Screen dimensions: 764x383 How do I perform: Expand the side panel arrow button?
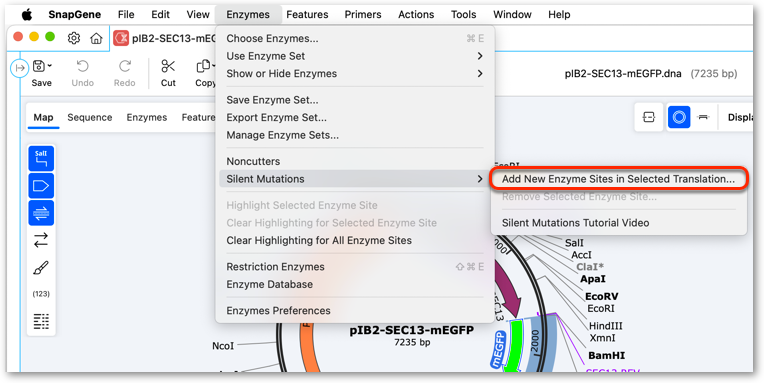click(x=19, y=68)
